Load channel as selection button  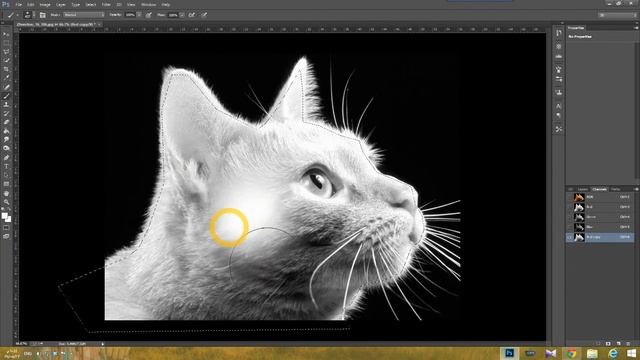click(x=598, y=344)
